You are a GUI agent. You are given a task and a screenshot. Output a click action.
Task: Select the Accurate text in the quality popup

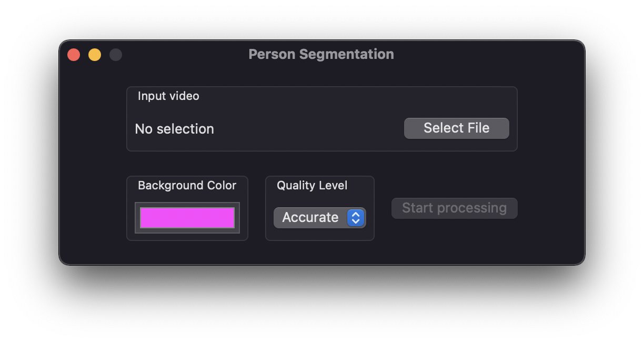click(310, 218)
